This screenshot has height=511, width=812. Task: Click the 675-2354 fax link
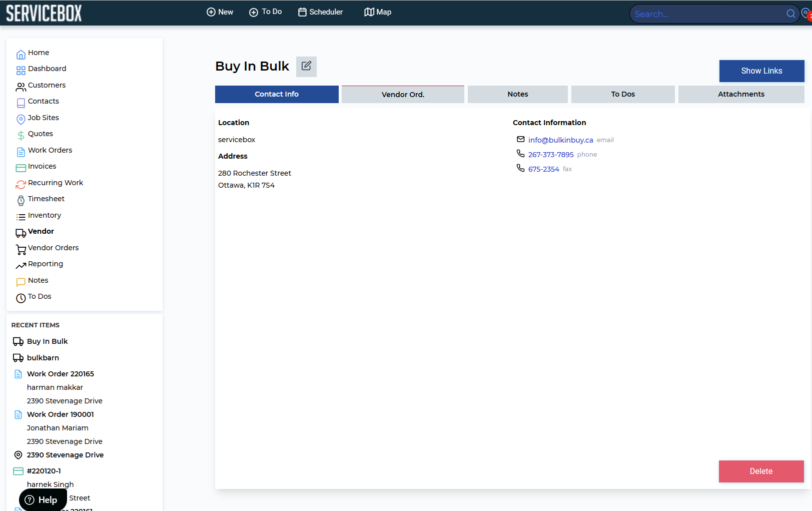coord(544,169)
